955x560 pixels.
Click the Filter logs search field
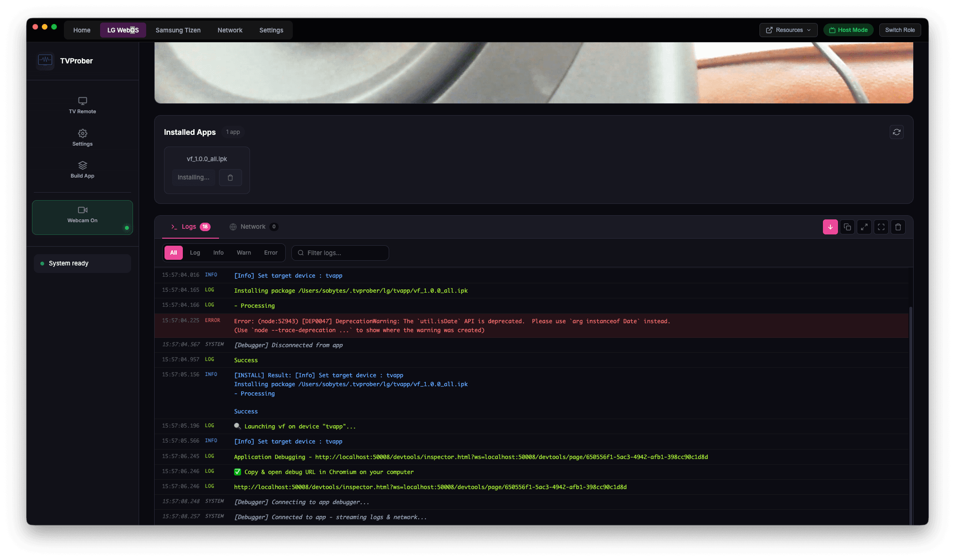pos(340,253)
